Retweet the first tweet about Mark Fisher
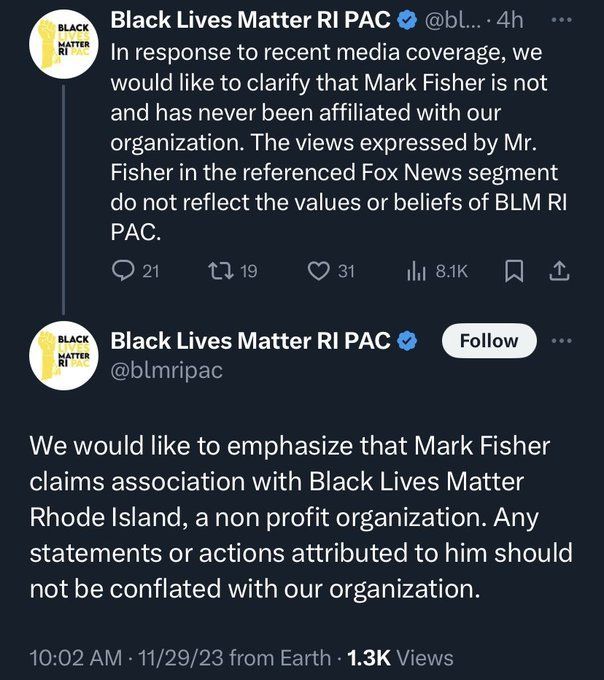Screen dimensions: 604x680 219,270
